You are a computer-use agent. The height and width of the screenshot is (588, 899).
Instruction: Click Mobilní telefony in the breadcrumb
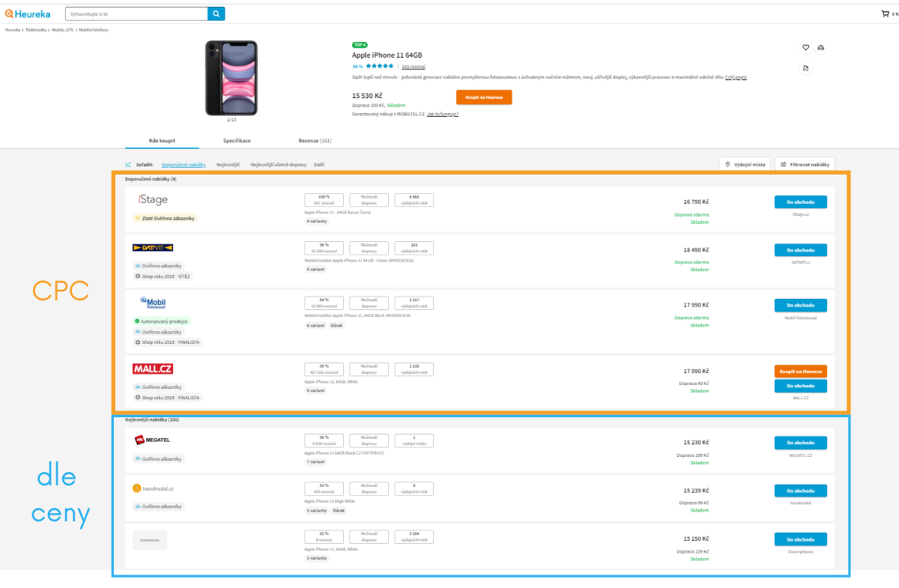coord(94,30)
